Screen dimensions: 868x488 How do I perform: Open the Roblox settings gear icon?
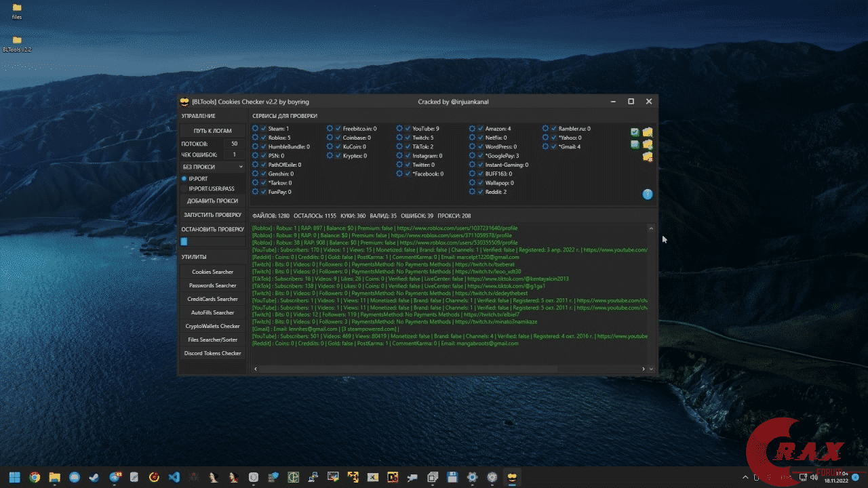[x=256, y=138]
